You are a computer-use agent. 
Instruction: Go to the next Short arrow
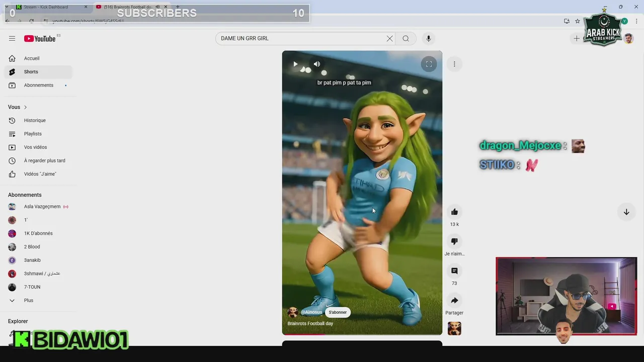626,212
